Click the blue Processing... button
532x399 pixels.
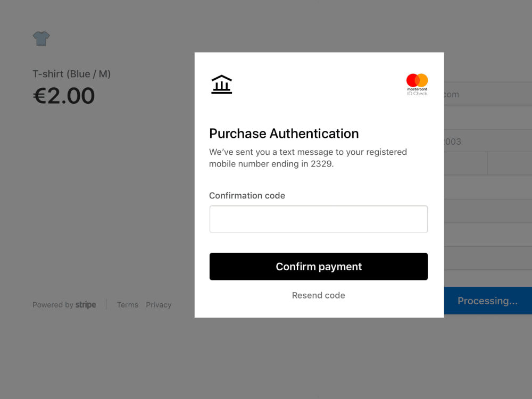[488, 301]
